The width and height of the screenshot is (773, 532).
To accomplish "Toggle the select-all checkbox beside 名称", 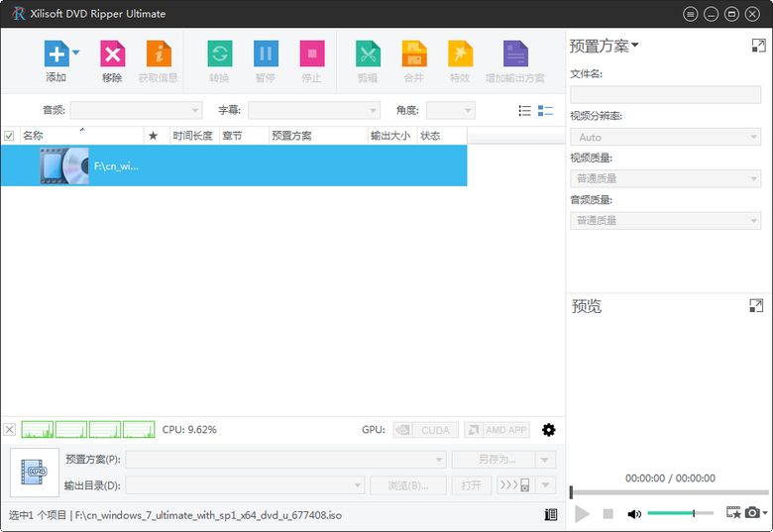I will [x=9, y=136].
